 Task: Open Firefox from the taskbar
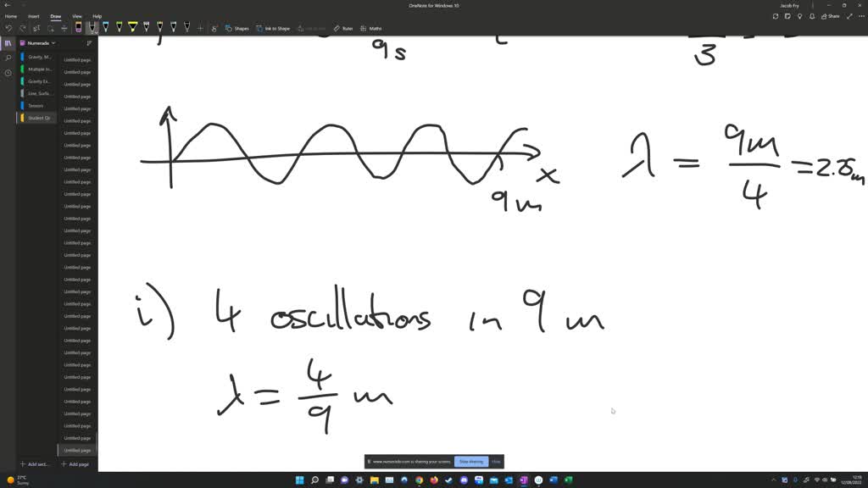tap(434, 480)
